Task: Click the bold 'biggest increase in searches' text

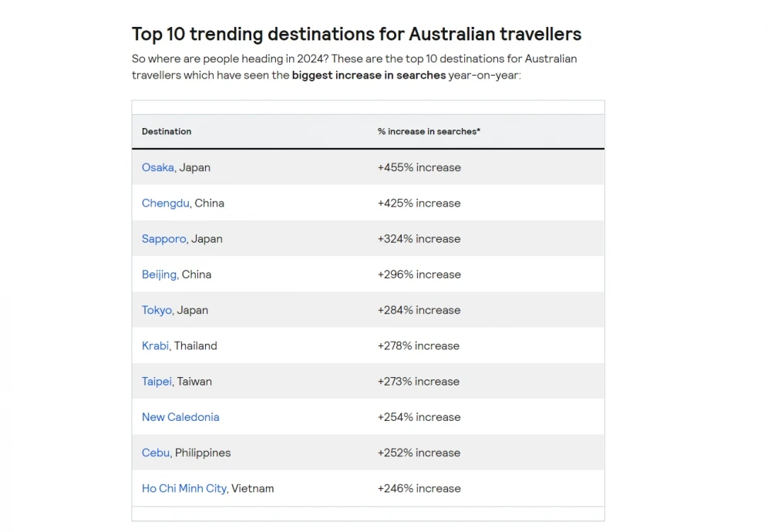Action: click(x=369, y=76)
